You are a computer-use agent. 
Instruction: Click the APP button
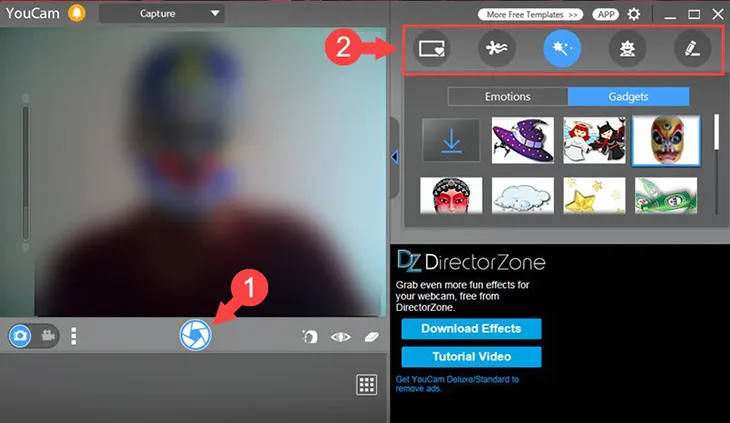[x=606, y=14]
